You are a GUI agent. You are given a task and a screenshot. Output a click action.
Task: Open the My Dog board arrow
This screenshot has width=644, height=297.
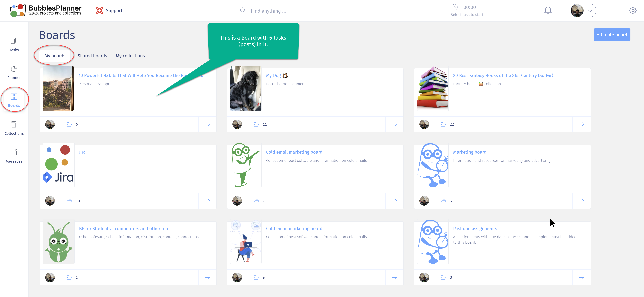click(394, 124)
